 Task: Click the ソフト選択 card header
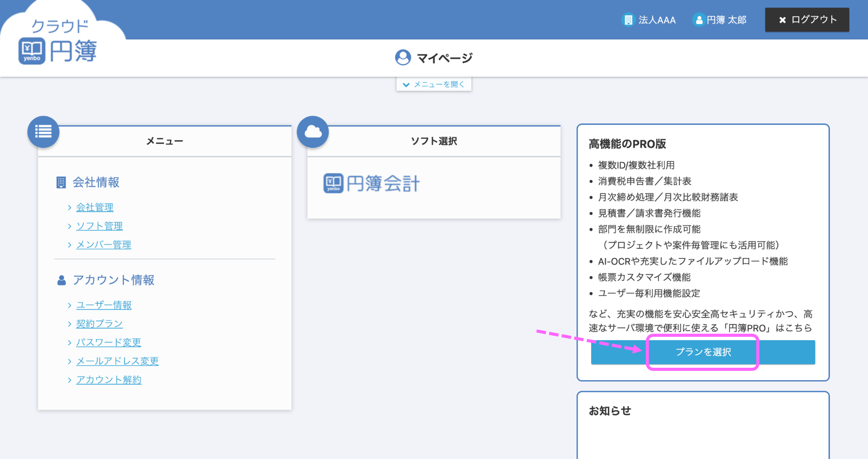[434, 141]
